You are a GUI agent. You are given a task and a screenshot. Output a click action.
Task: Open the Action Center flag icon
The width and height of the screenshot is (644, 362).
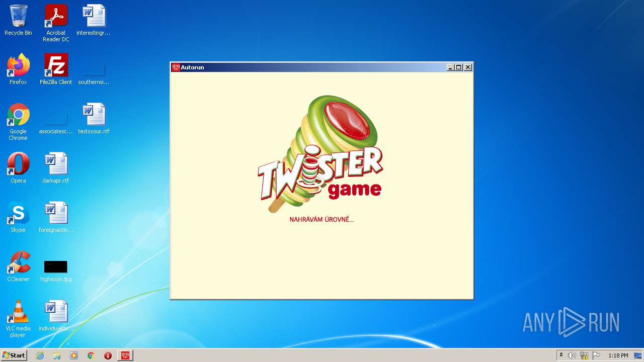[x=596, y=355]
